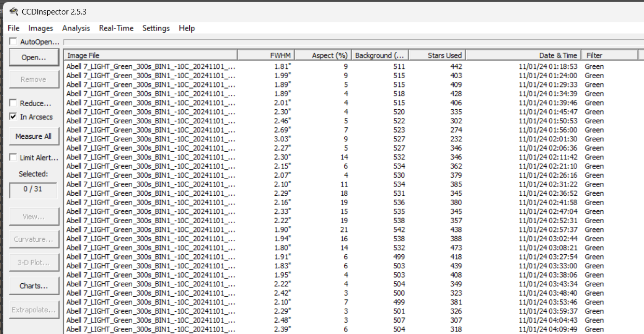Click the FWHM value 1.80"
Image resolution: width=644 pixels, height=334 pixels.
[x=283, y=248]
